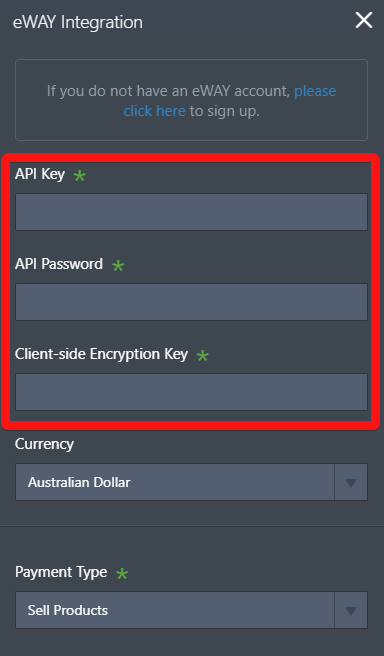Expand the Payment Type dropdown arrow

click(x=351, y=610)
